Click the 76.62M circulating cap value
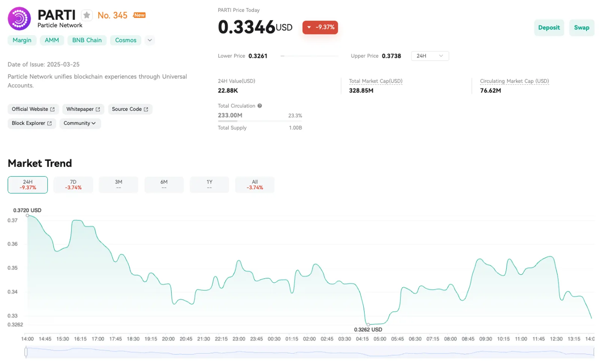The width and height of the screenshot is (599, 364). point(490,91)
